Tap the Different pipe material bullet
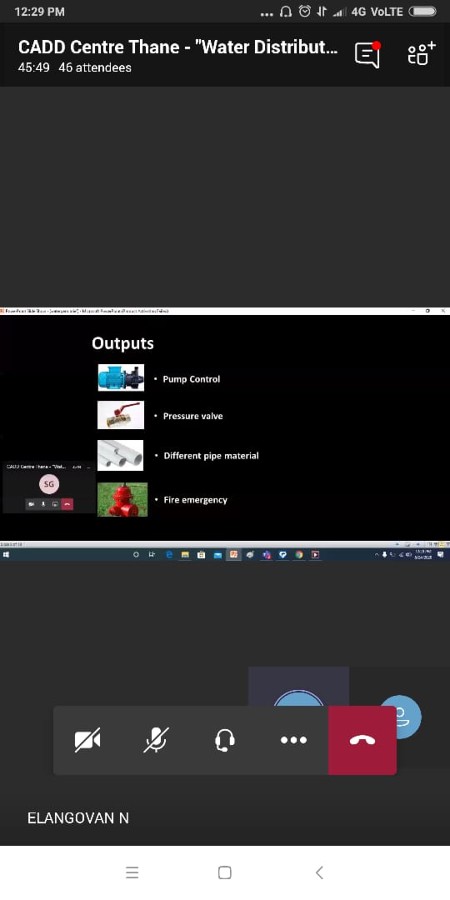Viewport: 450px width, 900px height. pos(211,456)
